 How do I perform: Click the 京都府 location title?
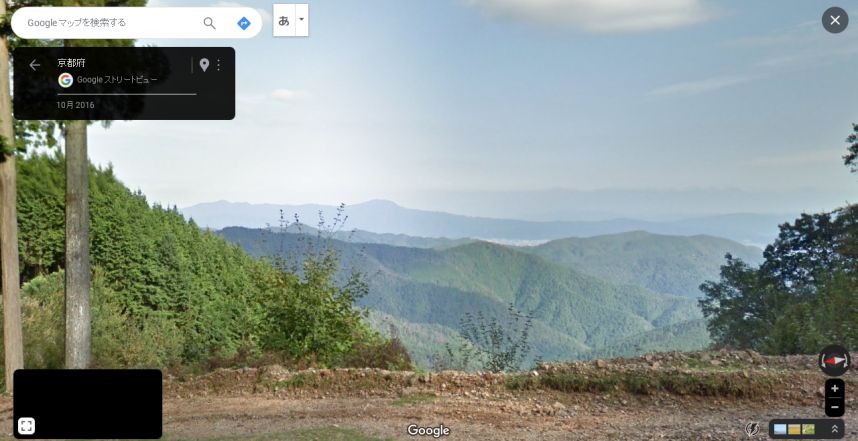click(x=71, y=63)
